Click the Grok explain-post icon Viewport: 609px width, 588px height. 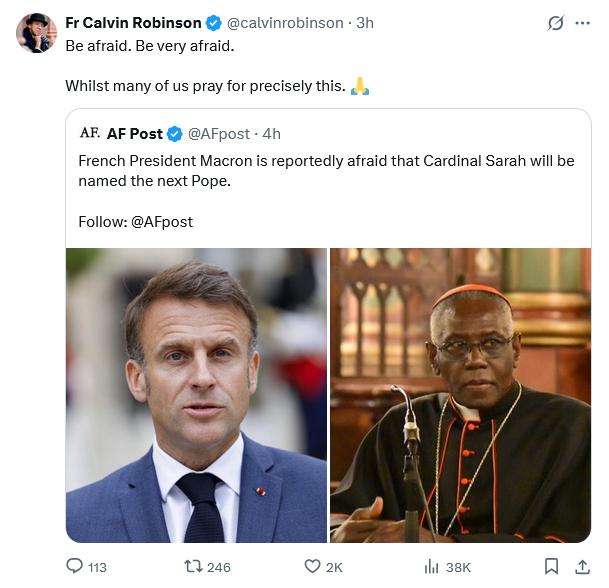click(556, 23)
